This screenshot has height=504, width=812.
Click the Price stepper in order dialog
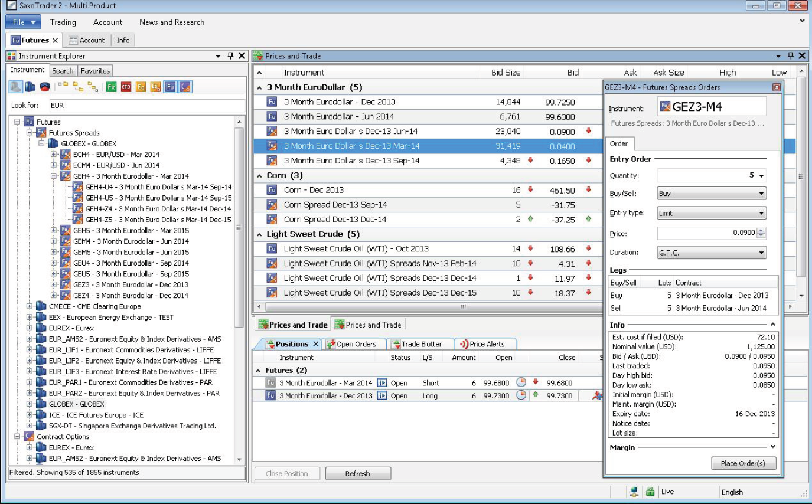[x=761, y=233]
